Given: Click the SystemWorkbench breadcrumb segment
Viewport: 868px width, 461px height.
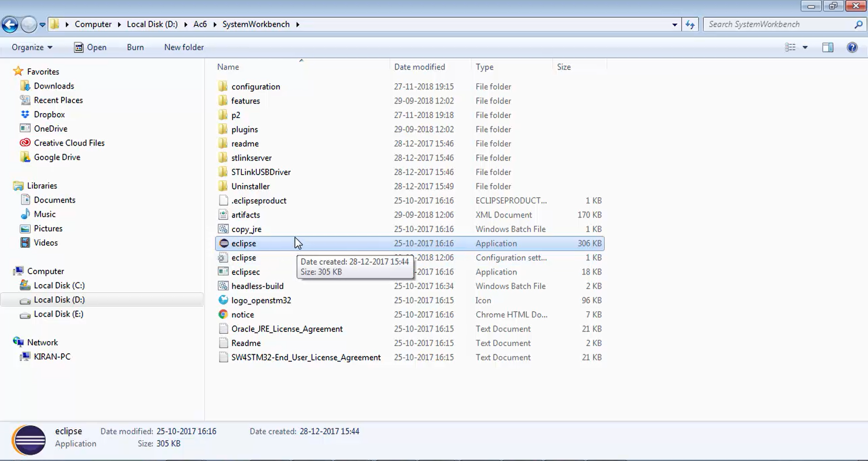Looking at the screenshot, I should point(256,24).
